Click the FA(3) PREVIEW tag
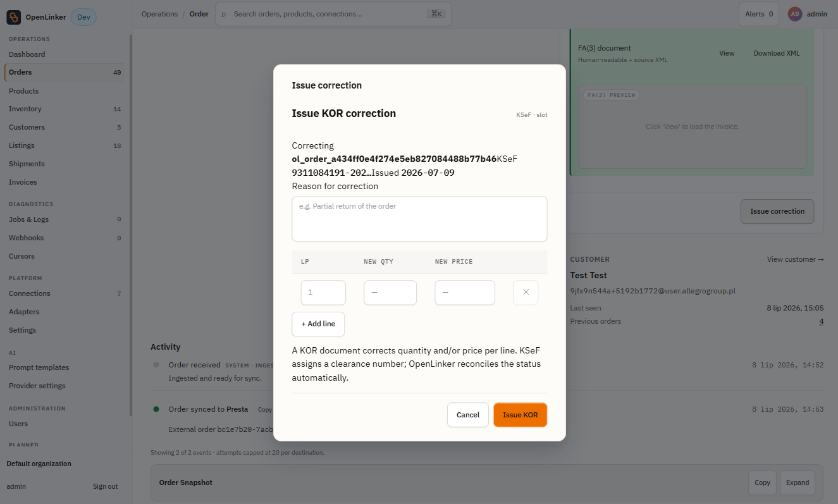This screenshot has height=504, width=838. pos(612,95)
